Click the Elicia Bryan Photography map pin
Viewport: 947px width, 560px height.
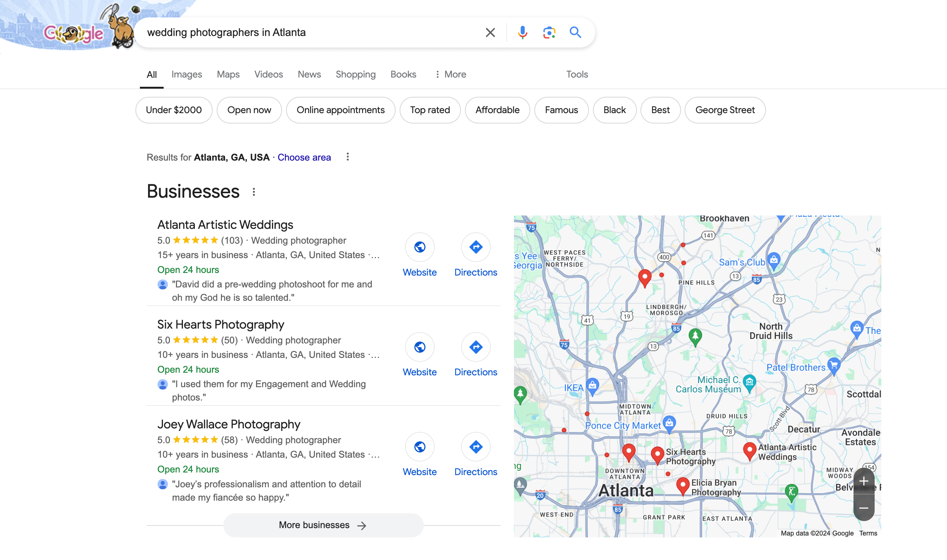(x=682, y=485)
